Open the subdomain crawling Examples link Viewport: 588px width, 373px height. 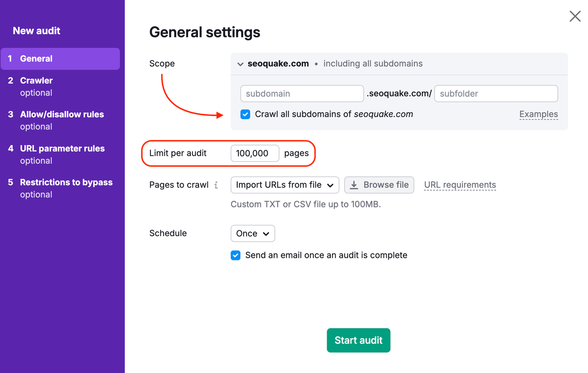(x=538, y=114)
